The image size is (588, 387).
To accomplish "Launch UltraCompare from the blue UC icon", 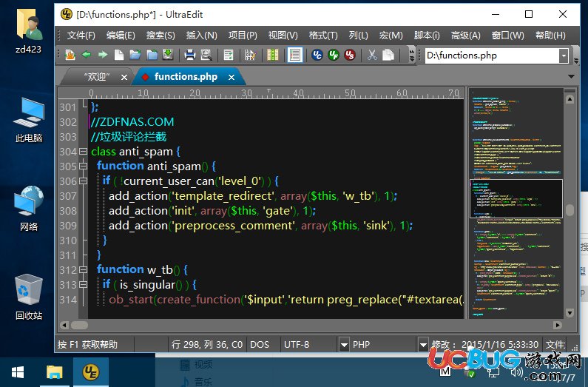I will [317, 55].
